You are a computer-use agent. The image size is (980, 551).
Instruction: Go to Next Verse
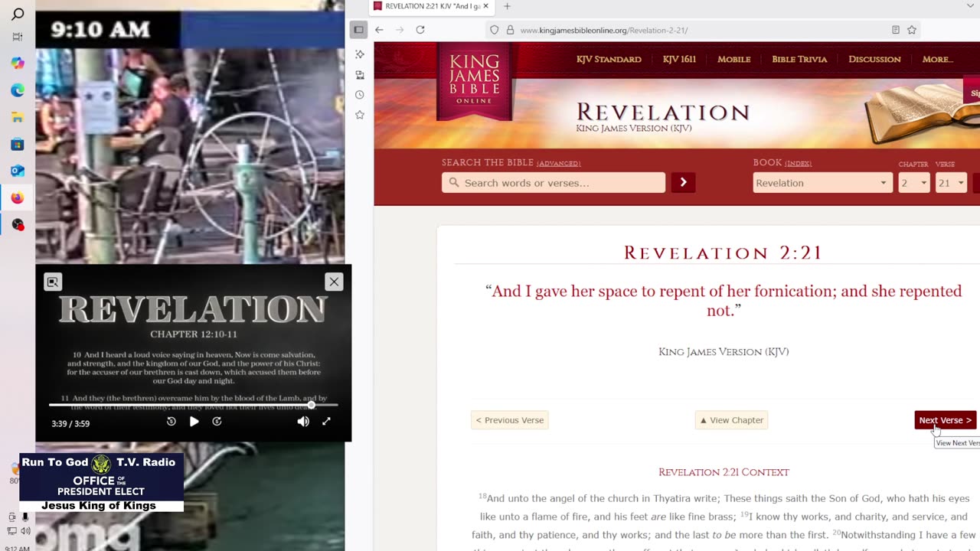coord(945,420)
